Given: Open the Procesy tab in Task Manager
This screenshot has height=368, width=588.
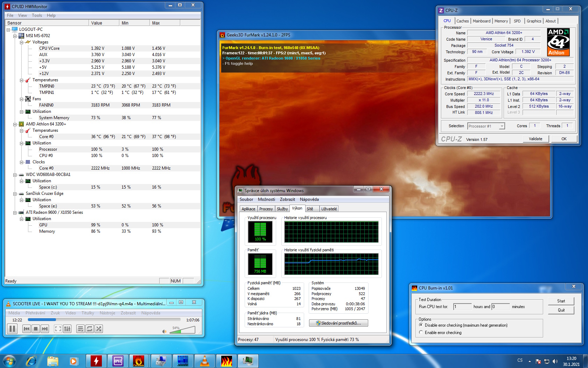Looking at the screenshot, I should click(266, 209).
